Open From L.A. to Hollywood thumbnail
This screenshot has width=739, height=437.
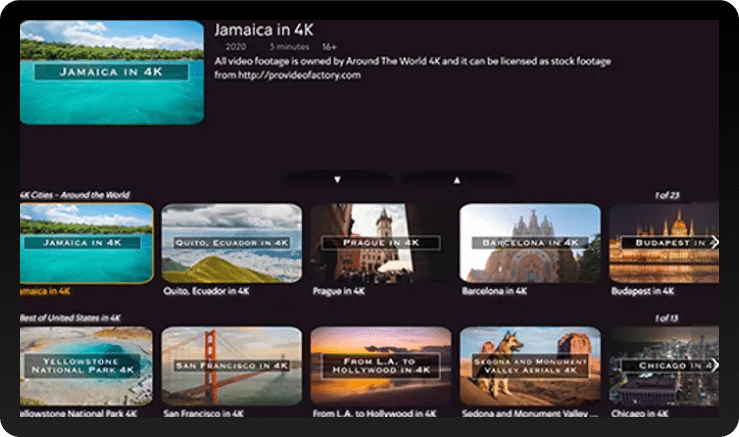[x=381, y=366]
